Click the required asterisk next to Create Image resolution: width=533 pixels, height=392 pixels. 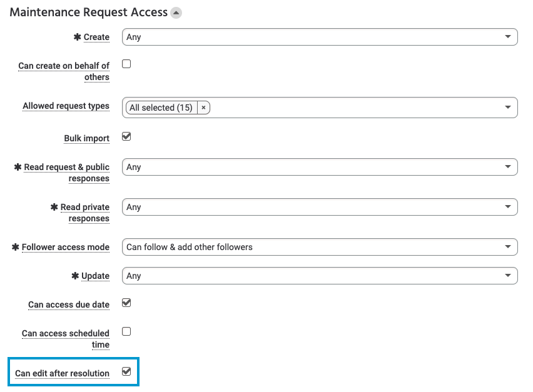point(77,37)
